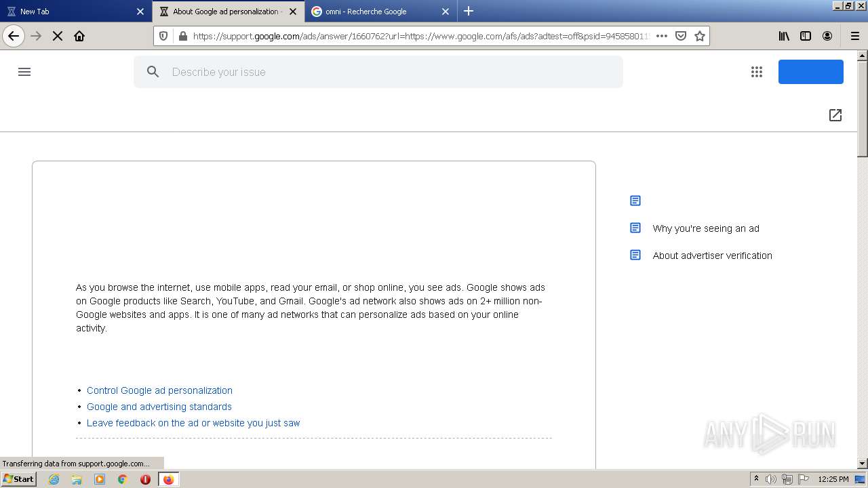The height and width of the screenshot is (488, 868).
Task: Click the volume speaker tray icon
Action: [771, 479]
